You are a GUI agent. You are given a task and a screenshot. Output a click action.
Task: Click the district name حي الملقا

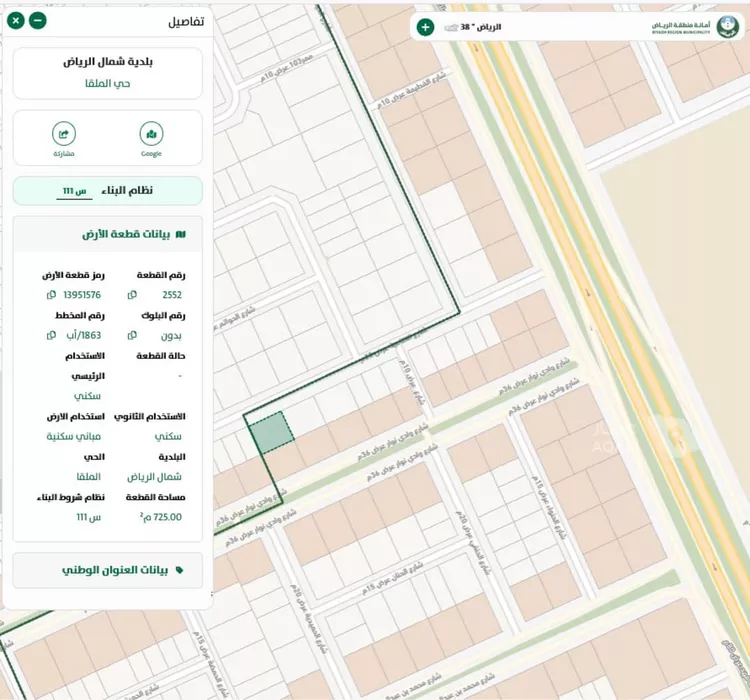pyautogui.click(x=108, y=83)
